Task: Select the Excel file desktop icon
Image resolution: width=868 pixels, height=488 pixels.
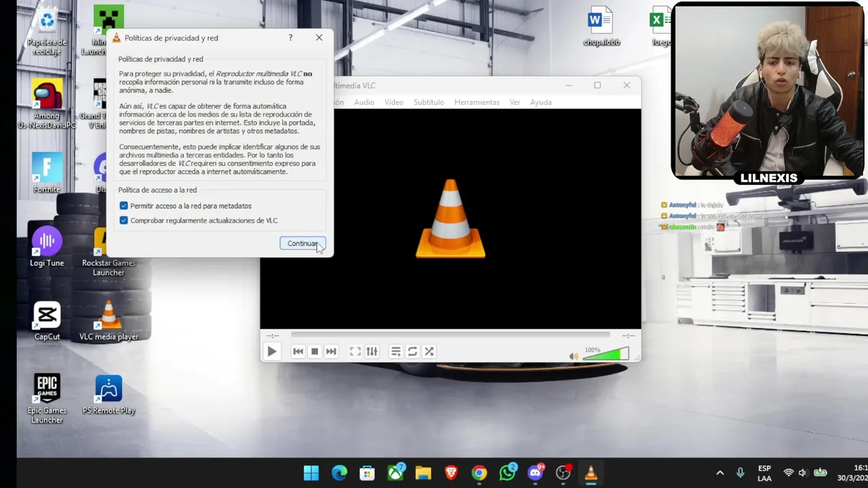Action: 660,27
